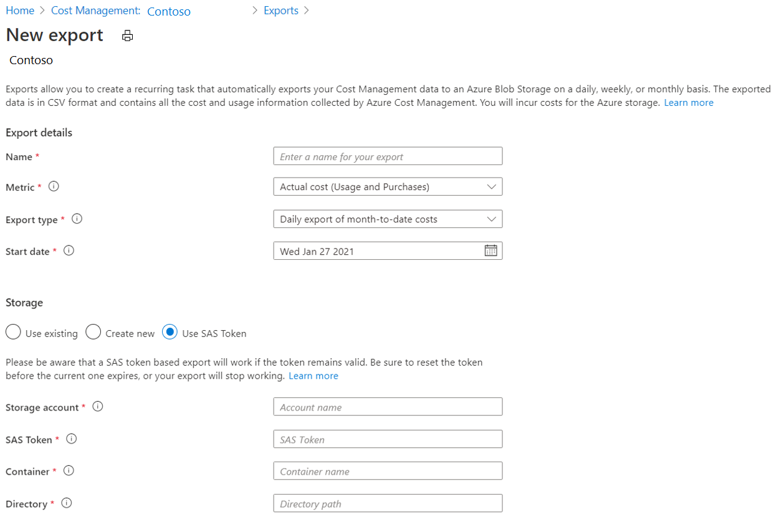
Task: Click the info icon beside Start date
Action: click(x=69, y=250)
